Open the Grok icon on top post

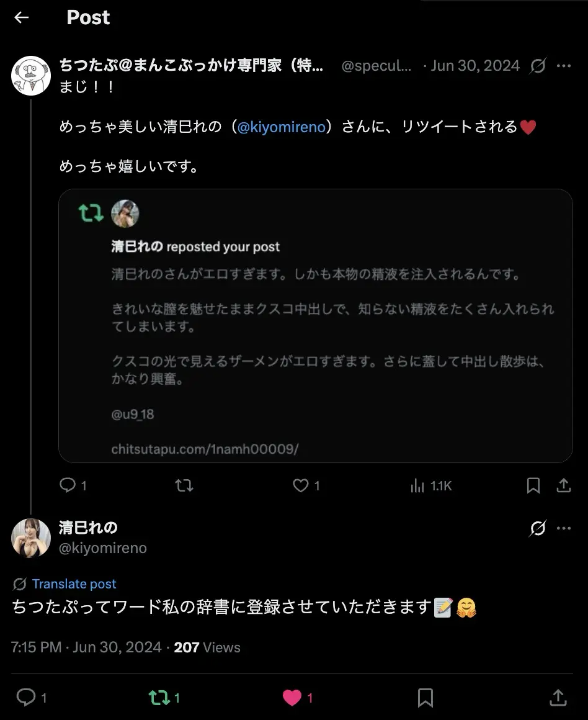click(x=538, y=66)
